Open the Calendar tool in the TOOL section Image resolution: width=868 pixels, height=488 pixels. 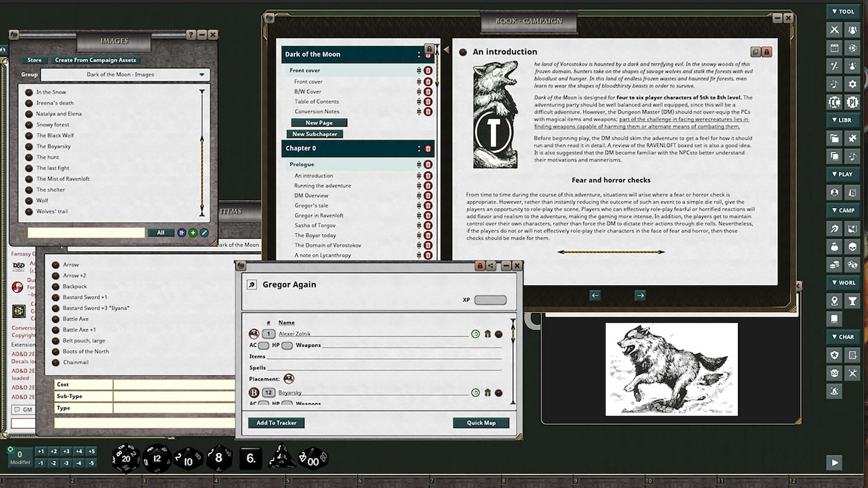pos(834,47)
